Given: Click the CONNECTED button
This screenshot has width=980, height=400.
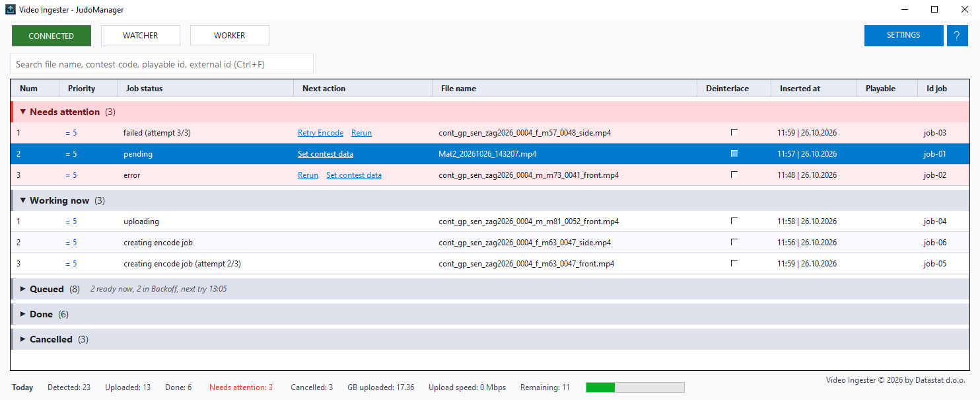Looking at the screenshot, I should coord(52,36).
